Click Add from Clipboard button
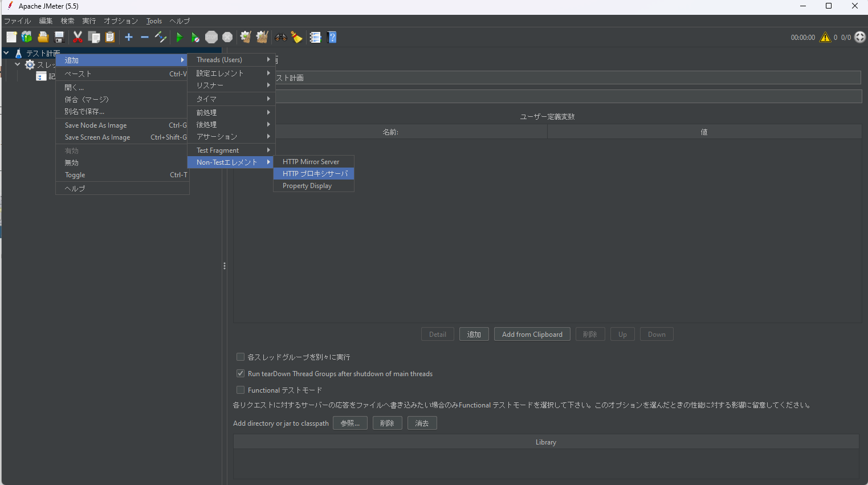Viewport: 868px width, 485px height. (532, 334)
